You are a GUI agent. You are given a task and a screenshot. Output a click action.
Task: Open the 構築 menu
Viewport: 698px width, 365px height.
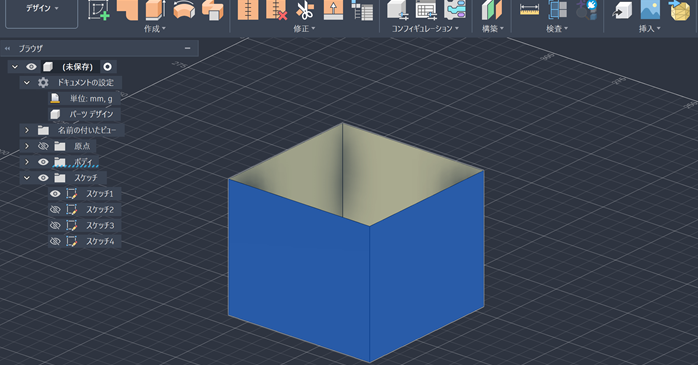tap(493, 29)
